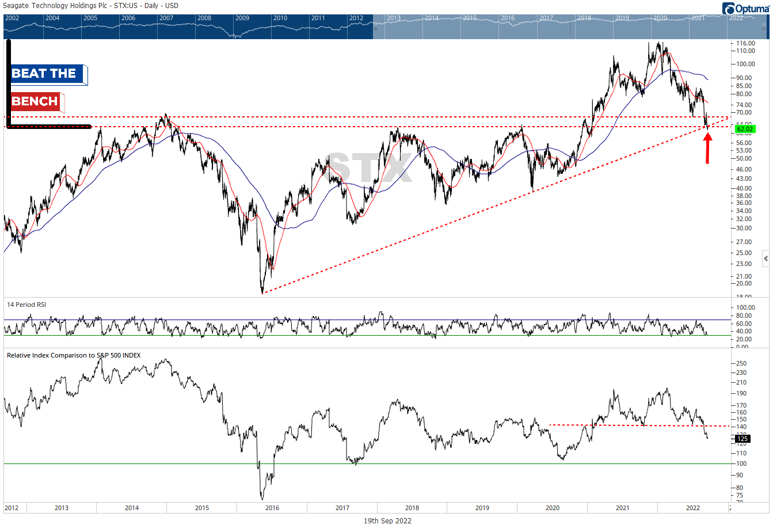Click 2016 on the bottom time axis

[272, 508]
